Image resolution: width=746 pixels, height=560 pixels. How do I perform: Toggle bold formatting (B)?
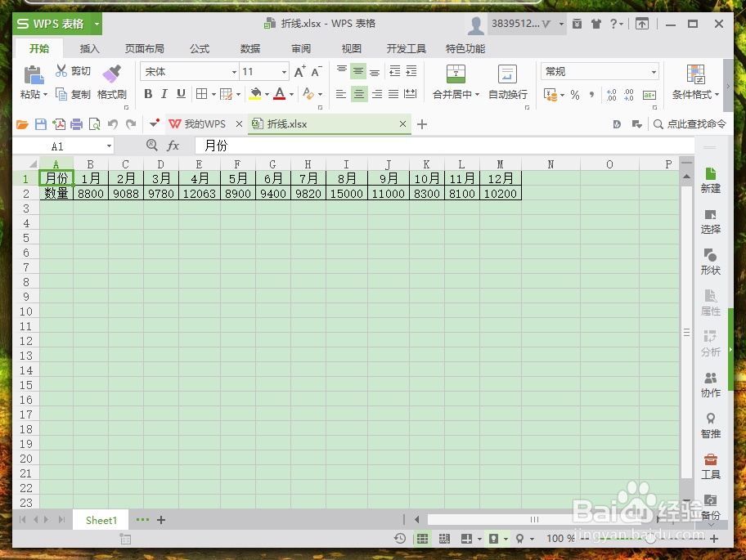[148, 94]
